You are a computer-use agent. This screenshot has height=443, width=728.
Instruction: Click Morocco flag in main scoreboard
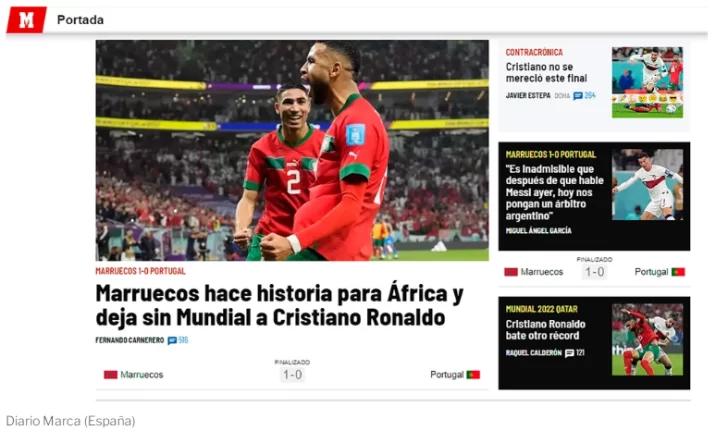pyautogui.click(x=110, y=375)
